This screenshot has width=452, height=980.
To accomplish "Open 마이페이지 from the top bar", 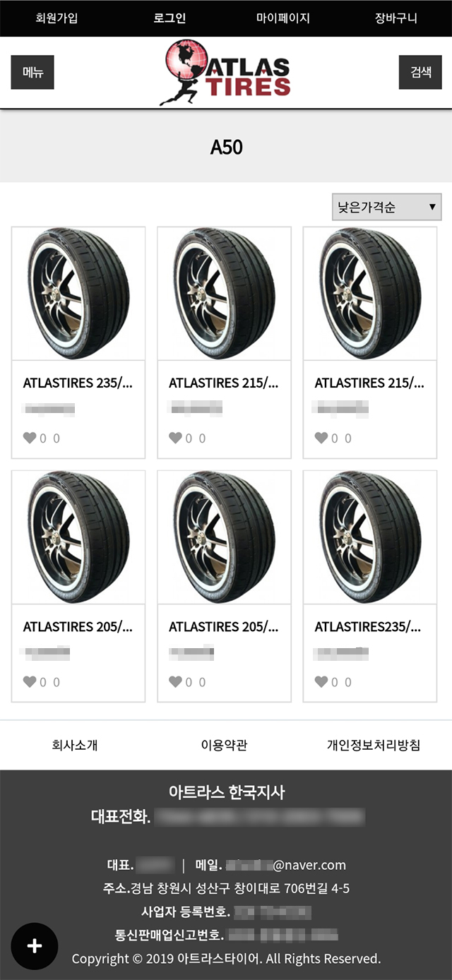I will click(282, 18).
